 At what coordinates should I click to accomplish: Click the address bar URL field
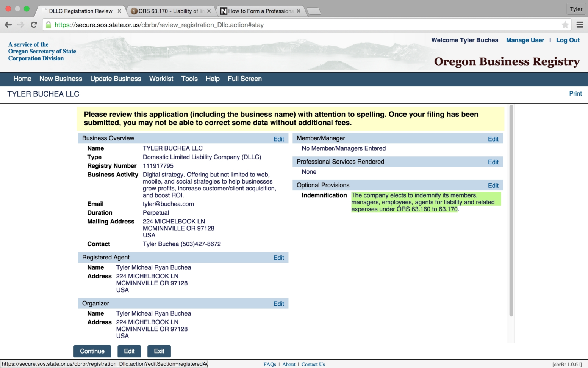pos(265,25)
